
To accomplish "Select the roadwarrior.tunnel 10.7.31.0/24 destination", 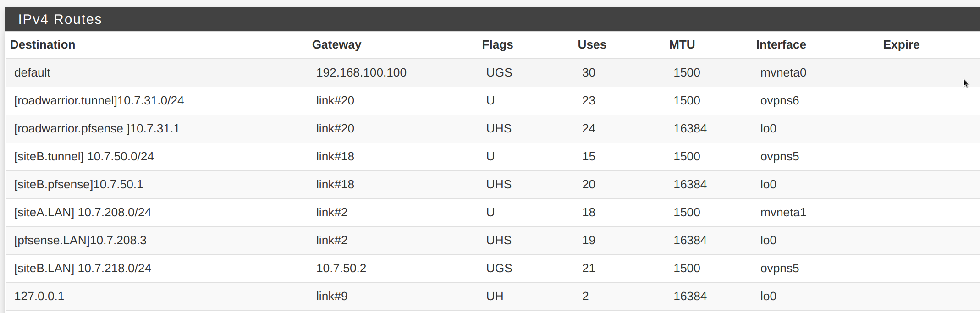I will [x=99, y=100].
